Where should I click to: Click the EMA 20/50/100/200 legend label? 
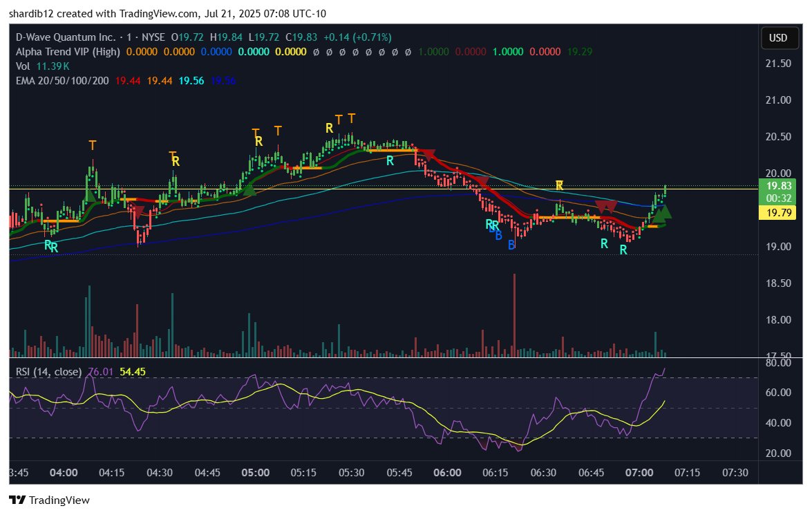click(62, 81)
